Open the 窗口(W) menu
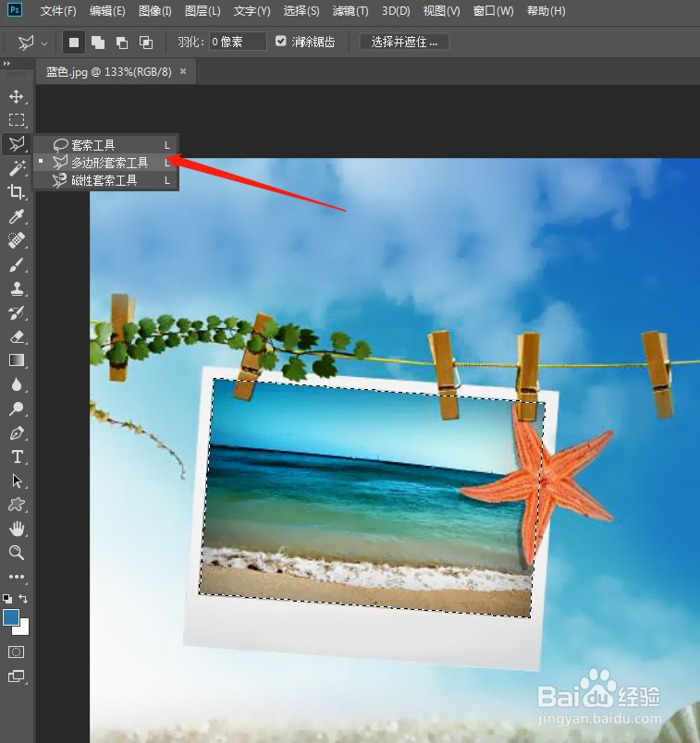The height and width of the screenshot is (743, 700). point(493,11)
